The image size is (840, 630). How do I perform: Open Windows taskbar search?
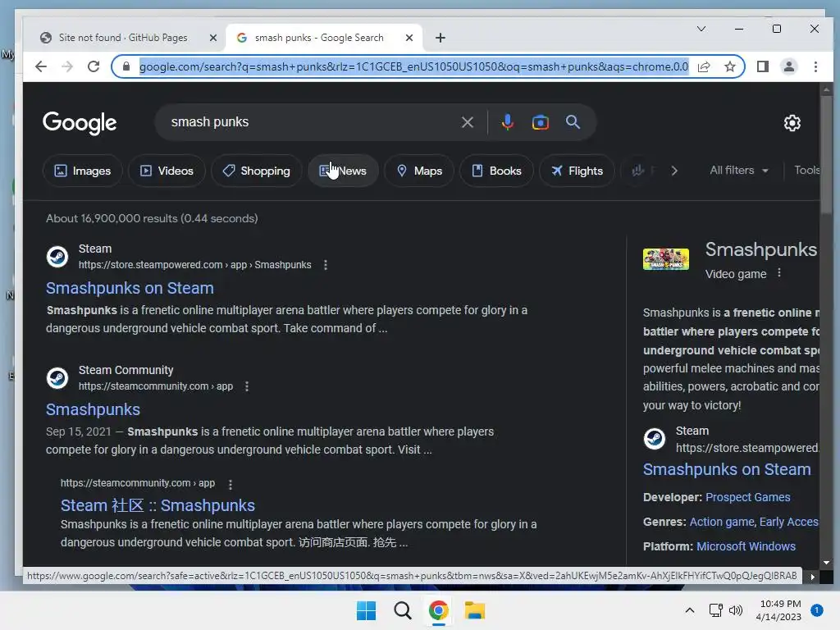402,610
